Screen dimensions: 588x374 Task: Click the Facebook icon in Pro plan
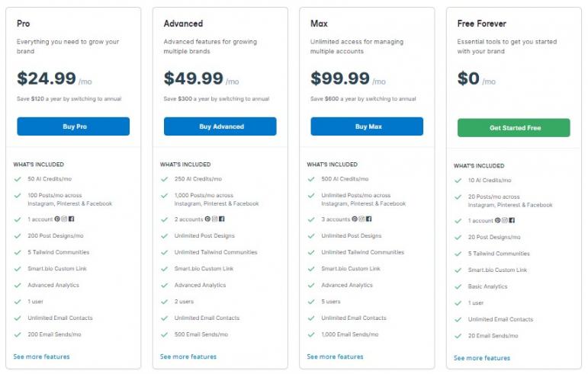click(x=72, y=219)
